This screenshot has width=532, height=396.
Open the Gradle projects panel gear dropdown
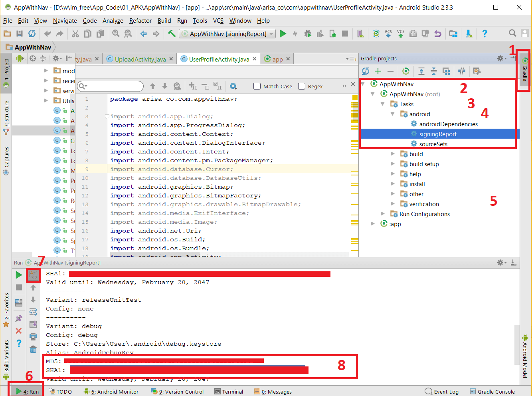click(502, 58)
